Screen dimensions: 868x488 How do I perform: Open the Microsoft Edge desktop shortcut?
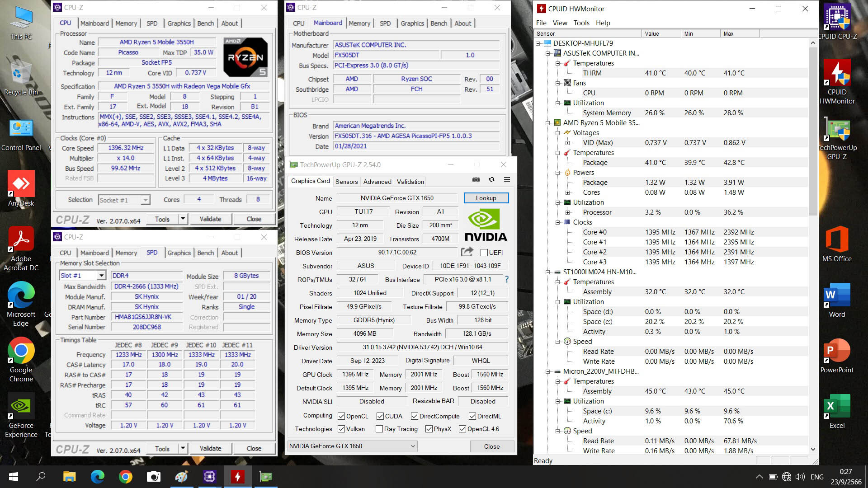[x=21, y=304]
